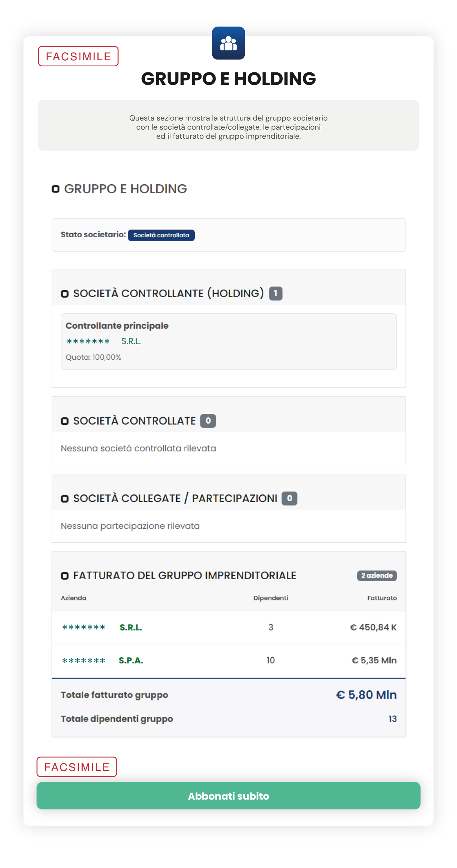Click the group people icon above the title

point(228,44)
